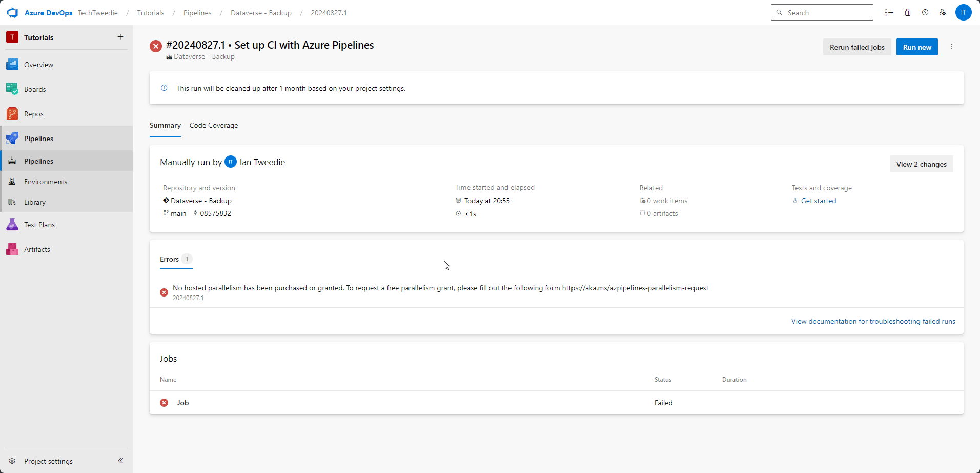This screenshot has height=473, width=980.
Task: Select Pipelines in the left sidebar
Action: (x=38, y=161)
